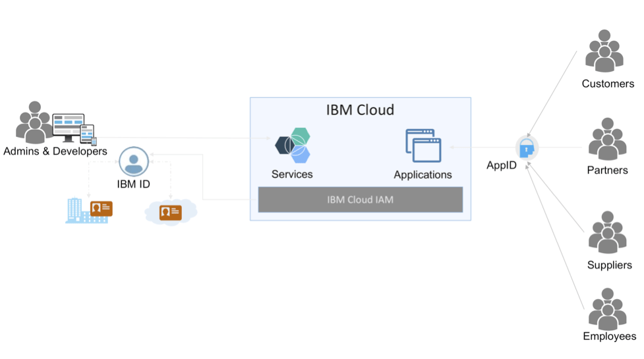This screenshot has height=359, width=644.
Task: Click the Suppliers group icon
Action: (x=608, y=233)
